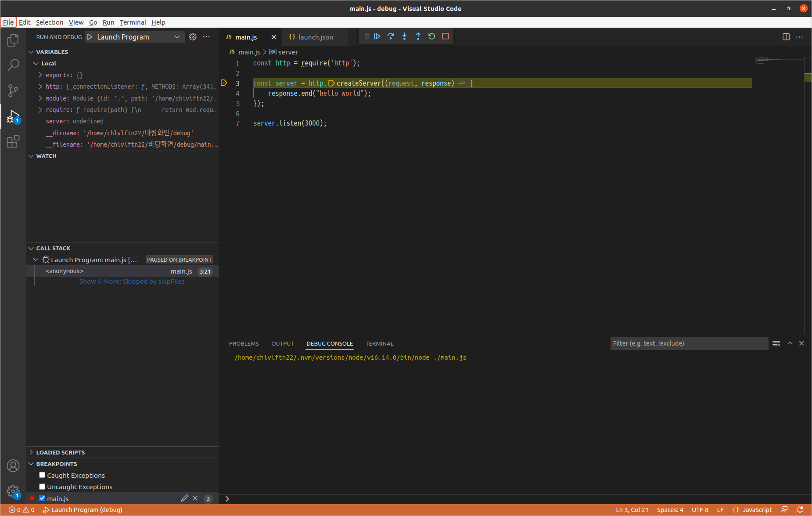The image size is (812, 516).
Task: Collapse Launch Program call stack session
Action: (x=36, y=260)
